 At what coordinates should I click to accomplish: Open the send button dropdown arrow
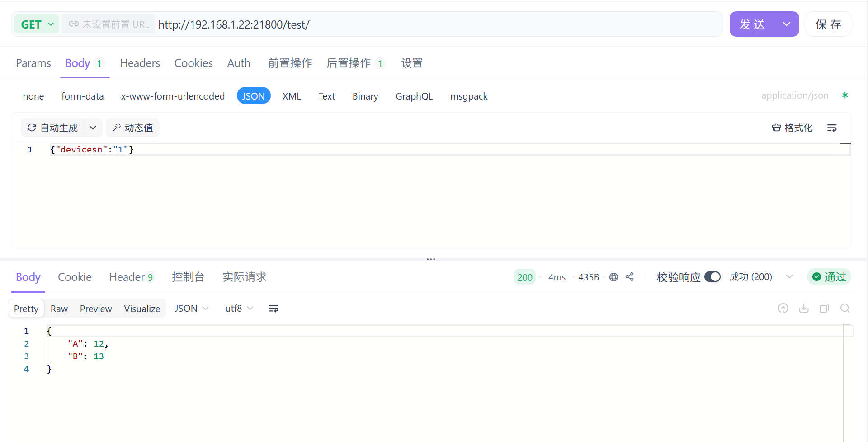point(787,24)
